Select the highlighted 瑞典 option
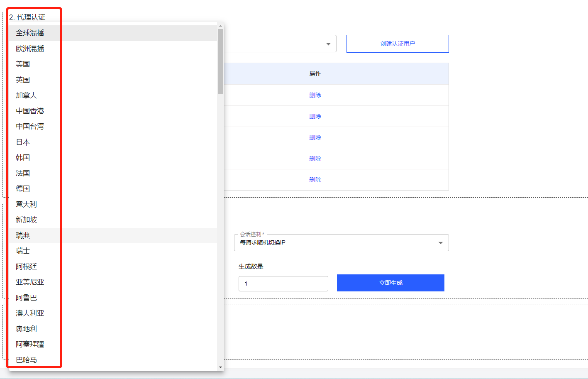This screenshot has width=588, height=379. tap(23, 235)
